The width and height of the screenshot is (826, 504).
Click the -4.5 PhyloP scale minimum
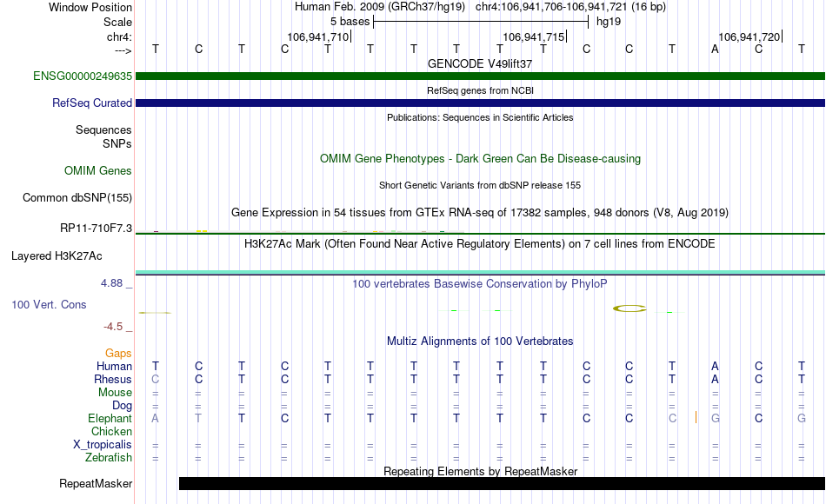point(113,327)
